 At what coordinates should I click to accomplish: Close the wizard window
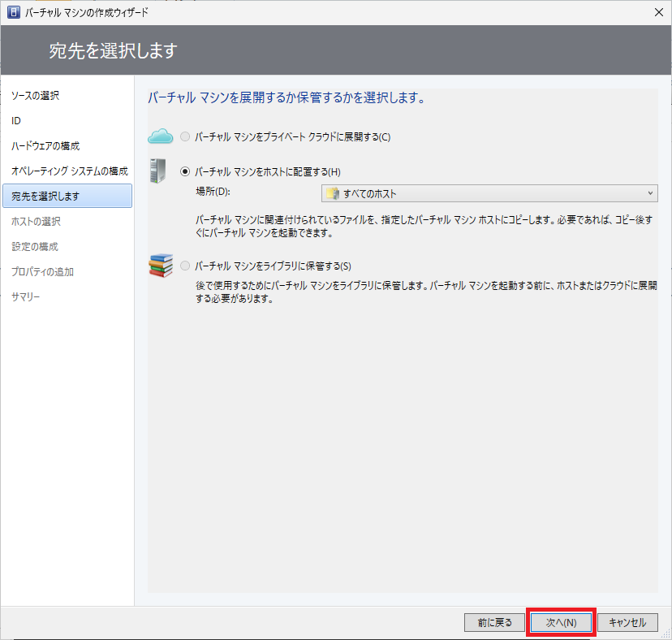(659, 12)
